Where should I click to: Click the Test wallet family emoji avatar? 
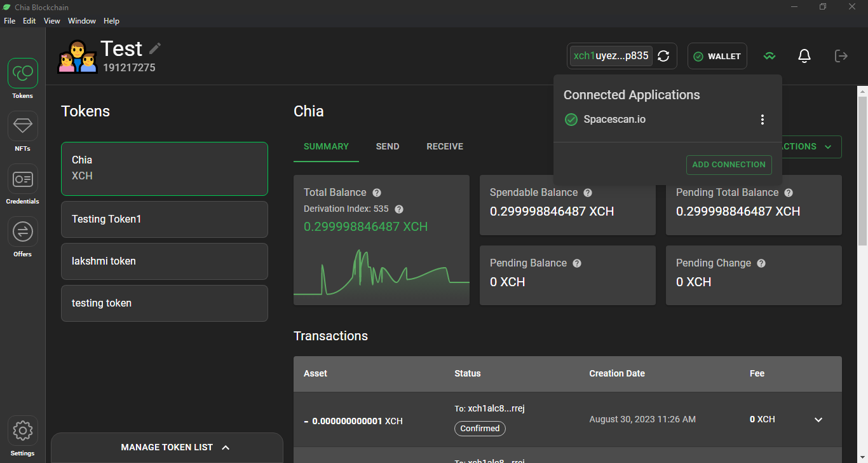(x=77, y=56)
